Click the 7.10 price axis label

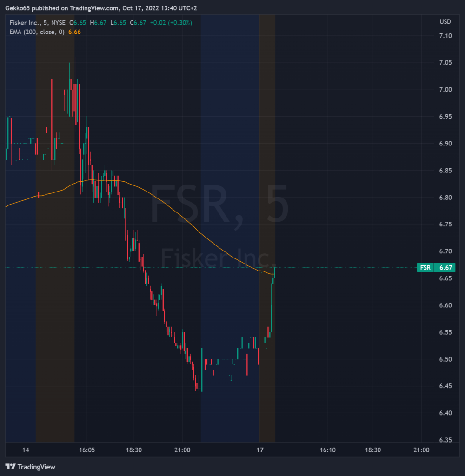tap(445, 36)
